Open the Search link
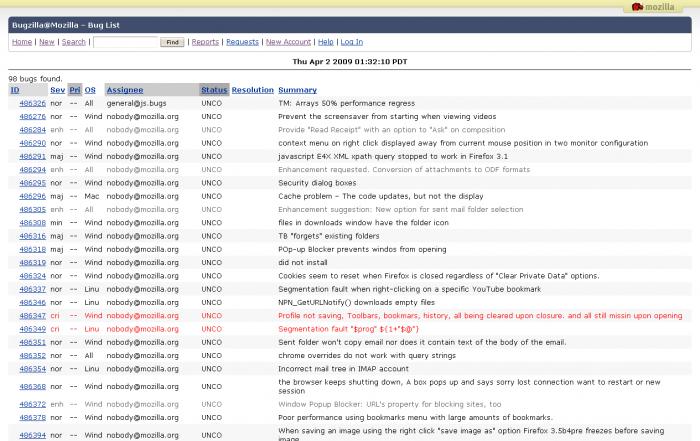The width and height of the screenshot is (700, 441). pyautogui.click(x=74, y=42)
